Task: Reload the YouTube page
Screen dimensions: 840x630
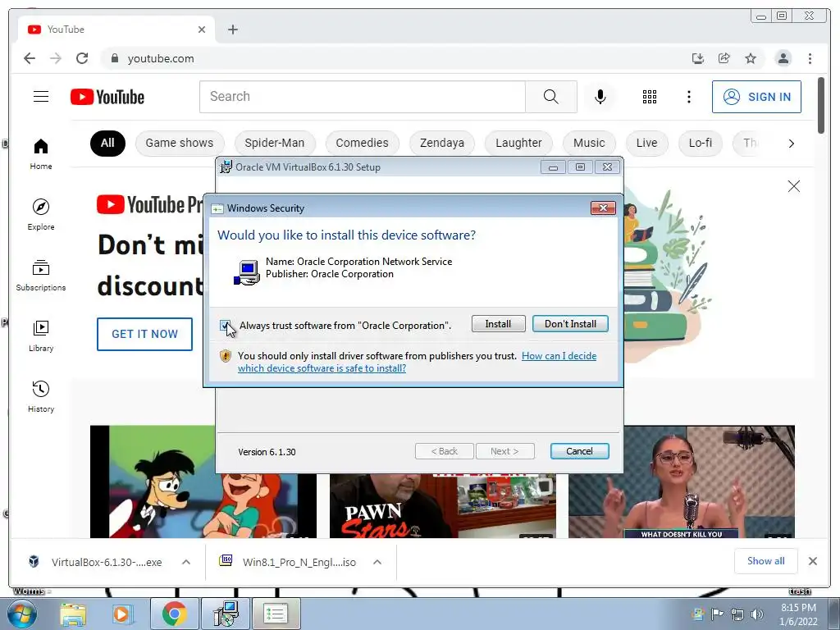Action: tap(82, 58)
